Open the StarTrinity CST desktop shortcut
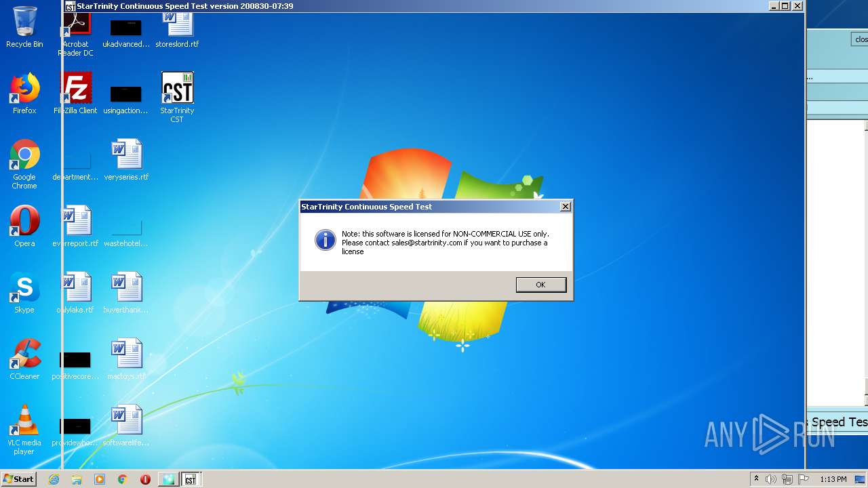The height and width of the screenshot is (488, 868). point(177,97)
